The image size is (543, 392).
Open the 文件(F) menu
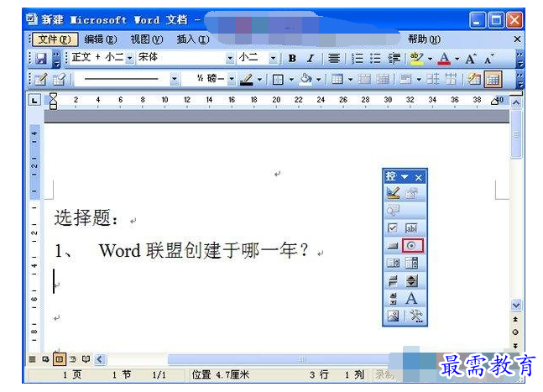point(55,39)
